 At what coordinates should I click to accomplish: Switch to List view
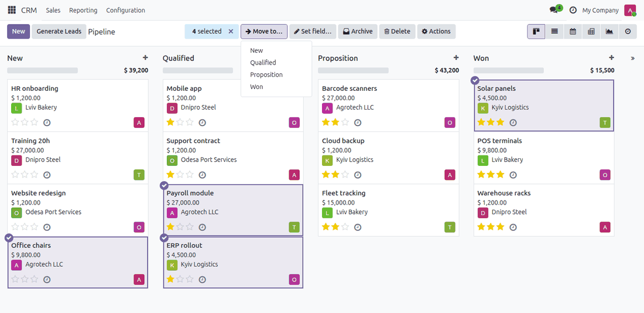[x=554, y=31]
